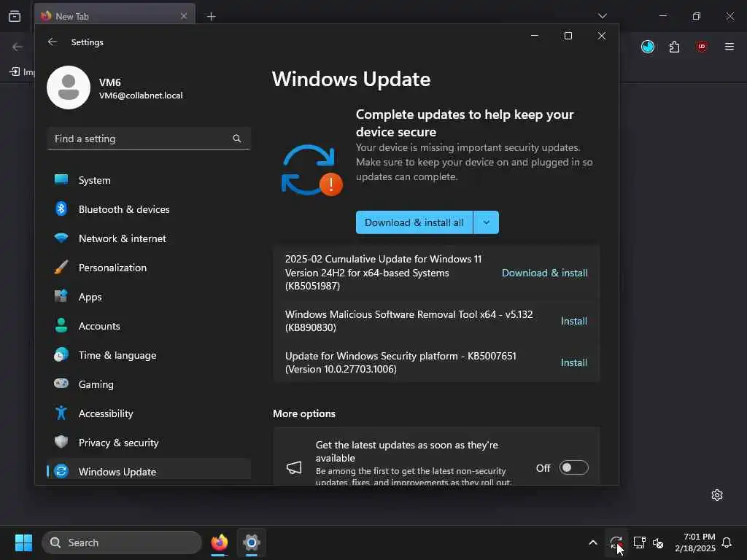
Task: Click the Gaming controller icon
Action: click(x=61, y=384)
